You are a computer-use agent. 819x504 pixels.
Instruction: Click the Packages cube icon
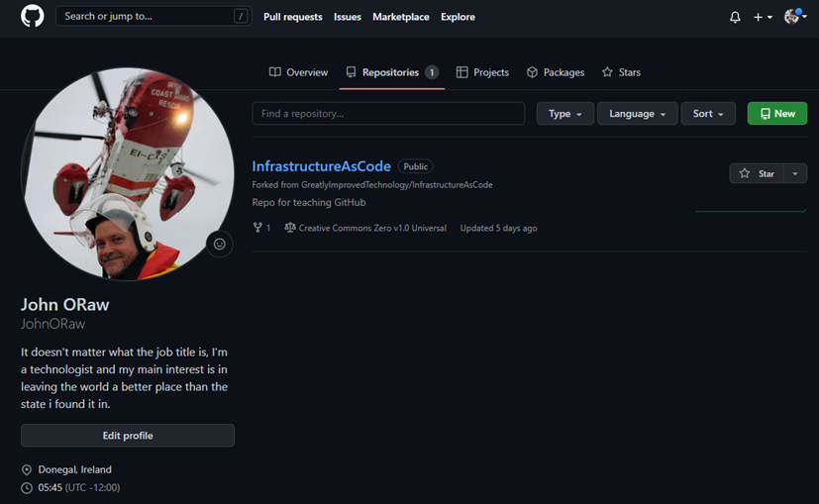point(532,72)
